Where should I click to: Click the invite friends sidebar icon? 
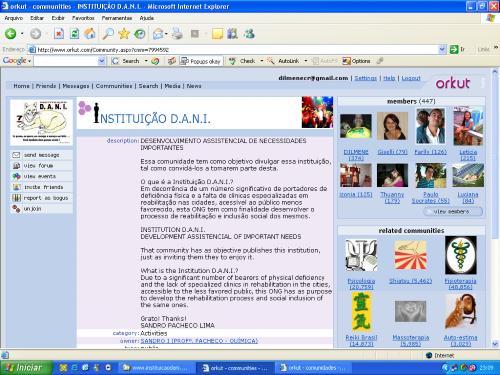(16, 187)
